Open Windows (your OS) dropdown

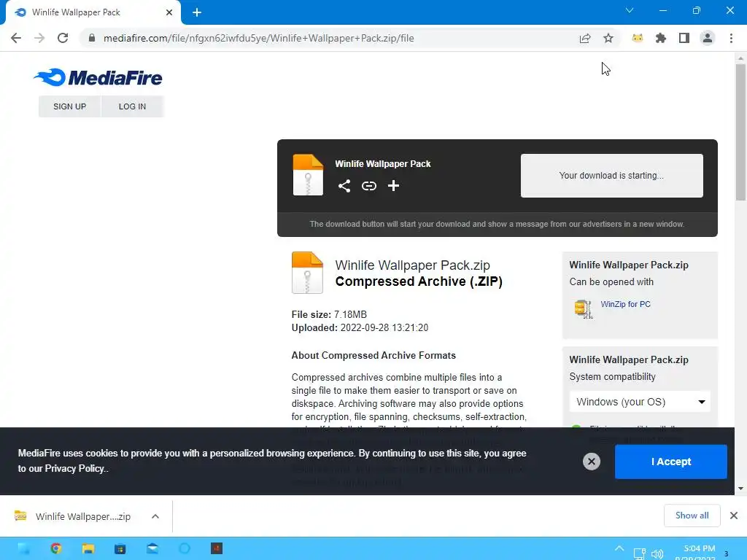[640, 402]
